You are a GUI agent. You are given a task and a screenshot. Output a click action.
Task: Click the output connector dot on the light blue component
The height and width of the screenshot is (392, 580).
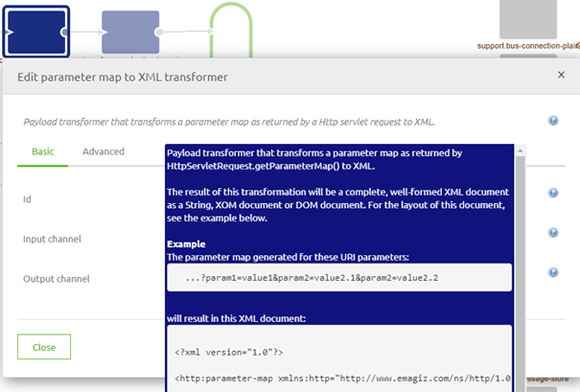click(159, 33)
